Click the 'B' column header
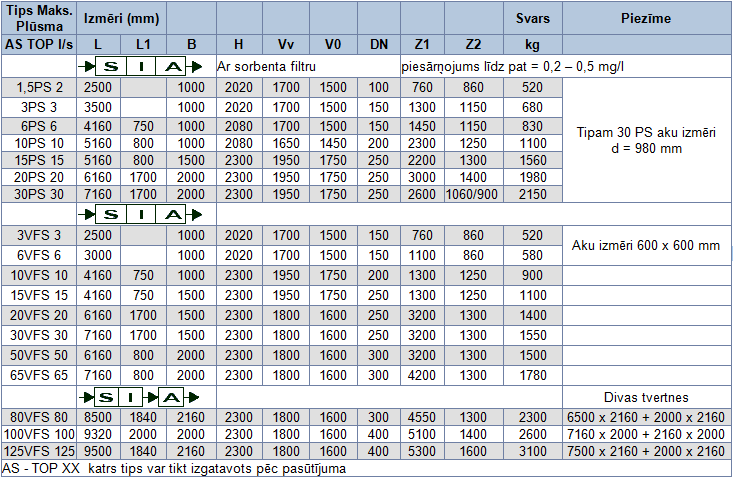733x487 pixels. (191, 44)
